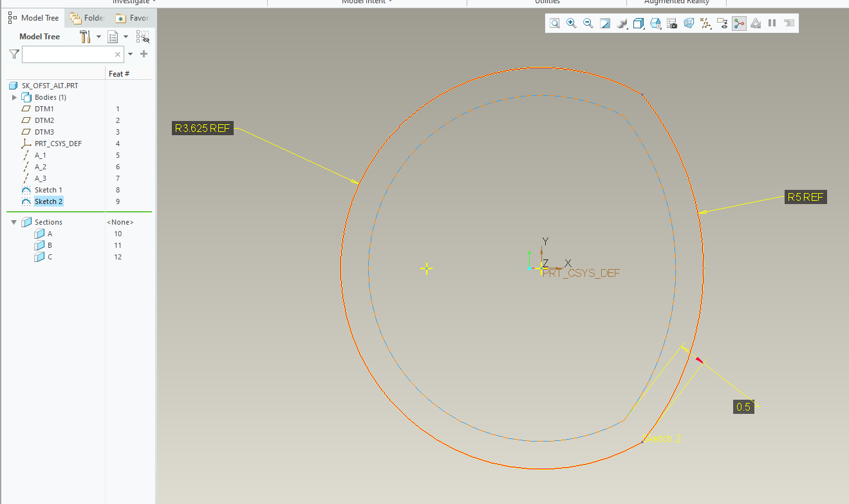
Task: Open Model Tree settings wrench icon
Action: coord(85,36)
